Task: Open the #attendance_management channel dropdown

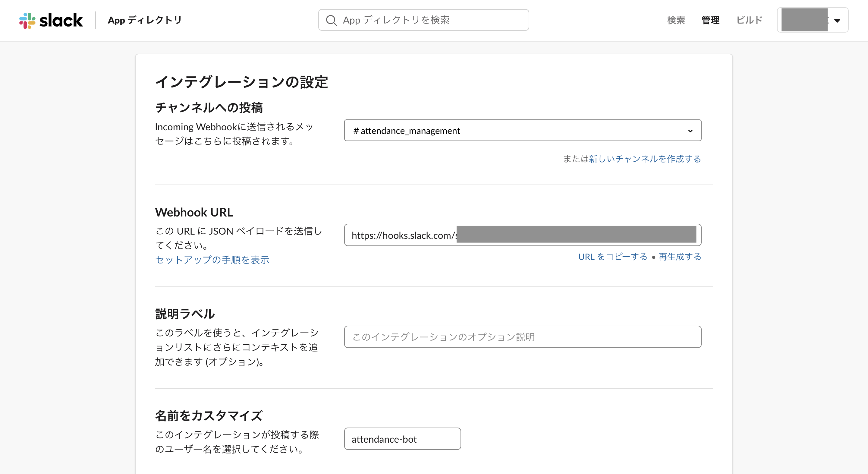Action: [523, 131]
